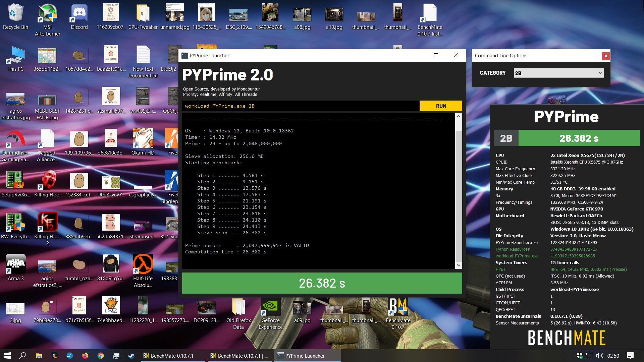The width and height of the screenshot is (644, 362).
Task: Launch Chrome from the taskbar
Action: pos(101,356)
